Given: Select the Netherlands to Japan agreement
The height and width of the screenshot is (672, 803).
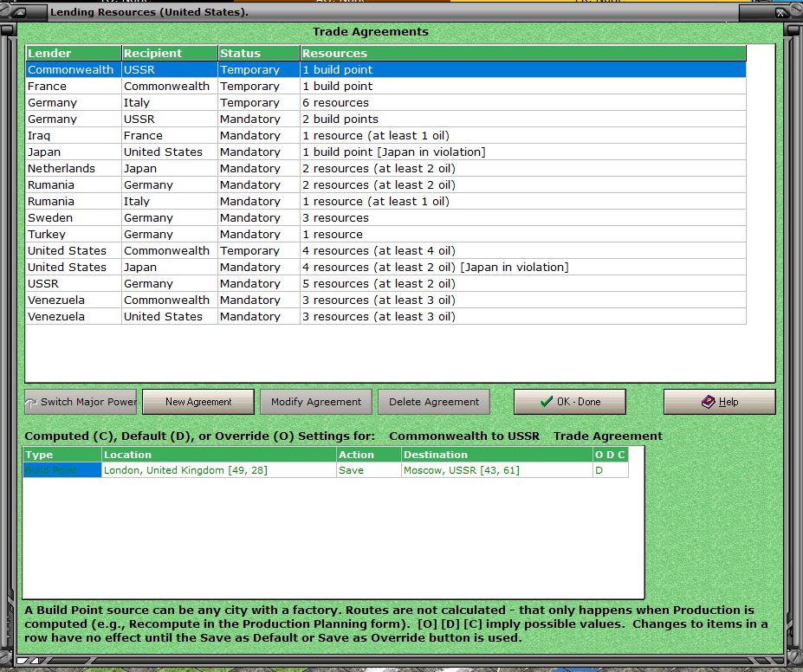Looking at the screenshot, I should pyautogui.click(x=386, y=168).
